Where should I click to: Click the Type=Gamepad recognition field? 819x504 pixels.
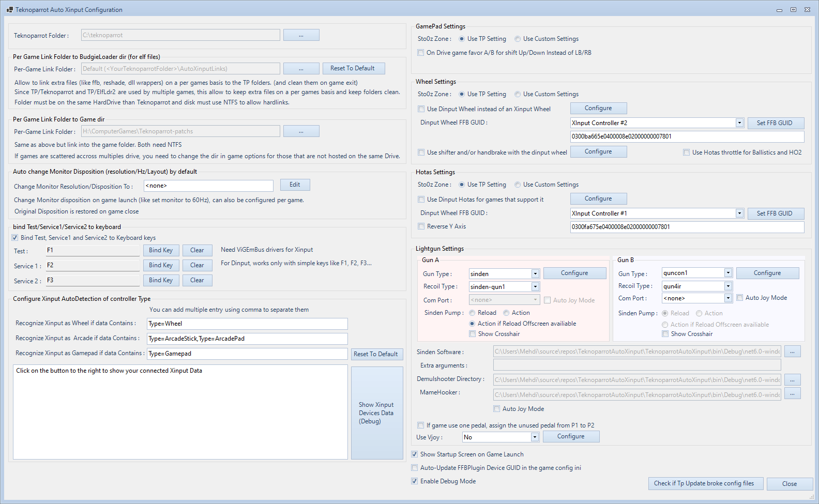tap(247, 354)
